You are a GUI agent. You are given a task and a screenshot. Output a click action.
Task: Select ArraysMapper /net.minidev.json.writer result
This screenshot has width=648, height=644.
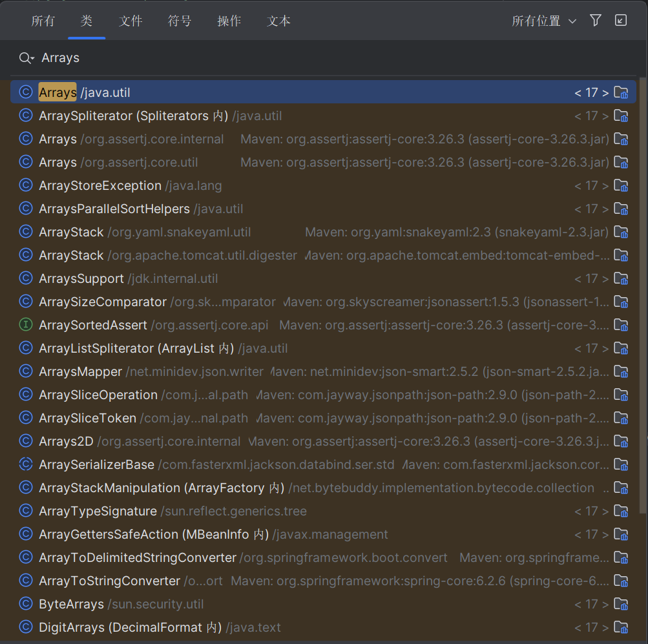pyautogui.click(x=323, y=371)
